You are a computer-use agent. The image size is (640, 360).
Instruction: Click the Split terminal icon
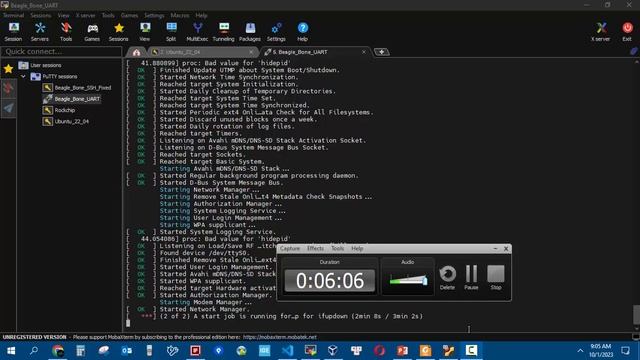(171, 32)
